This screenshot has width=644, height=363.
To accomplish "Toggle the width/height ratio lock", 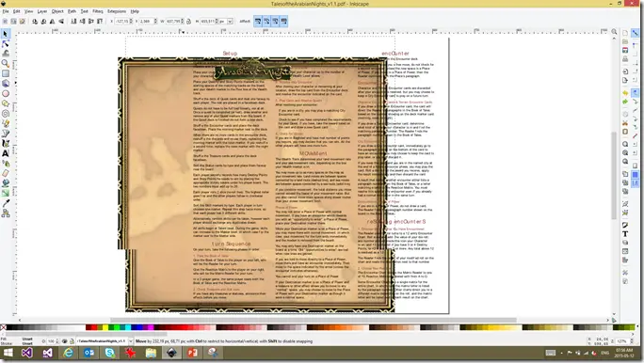I will click(x=188, y=21).
